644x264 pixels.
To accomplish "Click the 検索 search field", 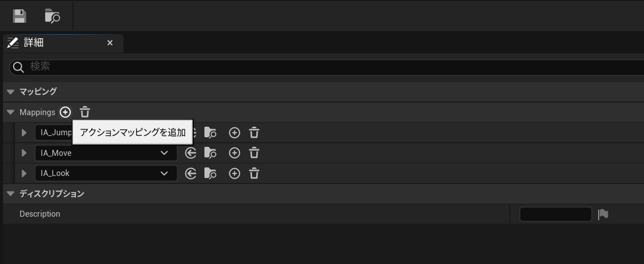I will point(313,67).
